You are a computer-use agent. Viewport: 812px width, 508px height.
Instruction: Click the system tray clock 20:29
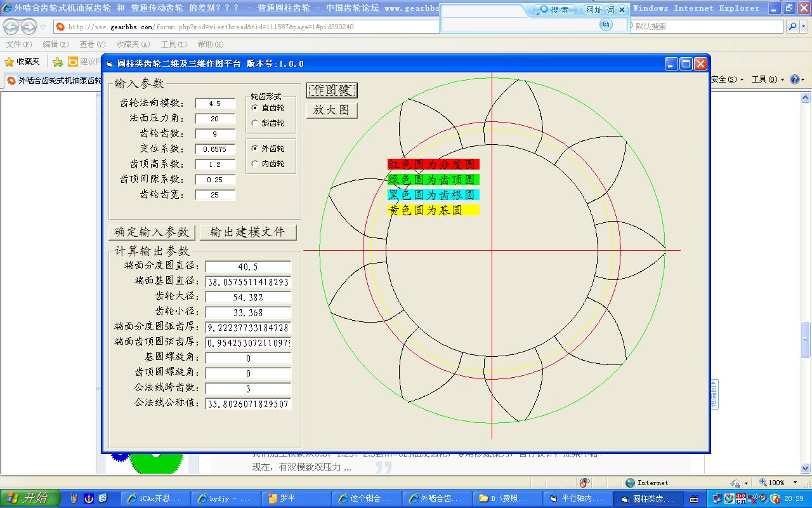[x=794, y=499]
